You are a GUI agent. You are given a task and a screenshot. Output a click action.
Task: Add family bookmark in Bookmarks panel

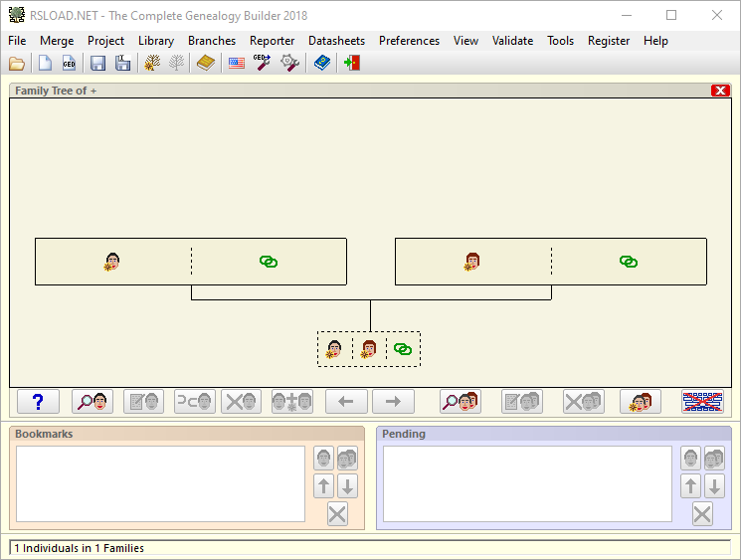coord(347,458)
